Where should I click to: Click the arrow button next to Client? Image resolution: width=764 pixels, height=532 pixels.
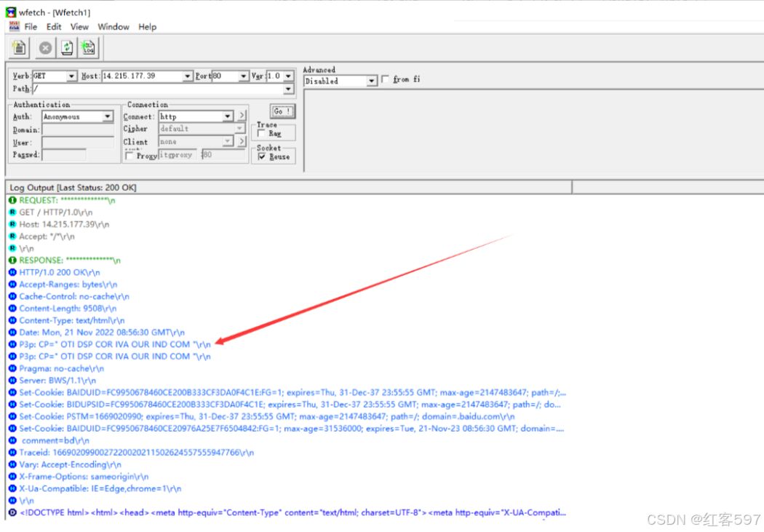(x=242, y=141)
